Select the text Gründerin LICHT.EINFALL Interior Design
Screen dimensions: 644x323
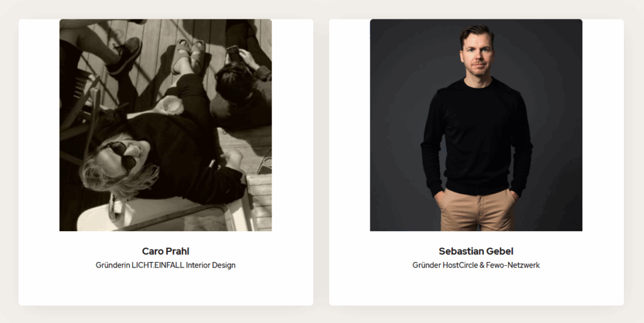(165, 265)
